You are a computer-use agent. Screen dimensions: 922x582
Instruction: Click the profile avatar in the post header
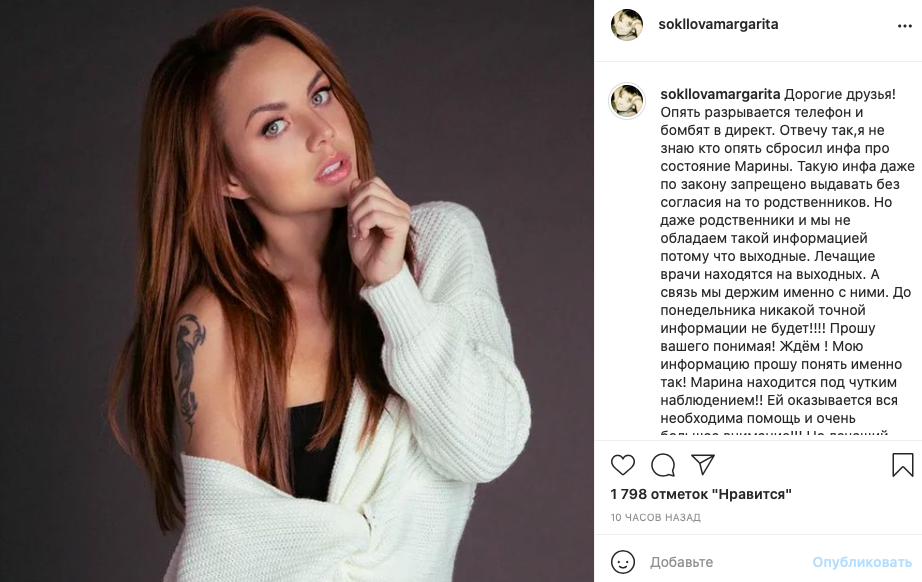[x=627, y=24]
